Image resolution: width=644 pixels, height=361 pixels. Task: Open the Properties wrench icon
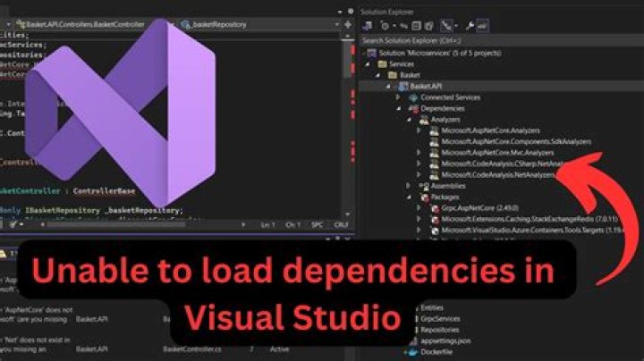point(470,26)
